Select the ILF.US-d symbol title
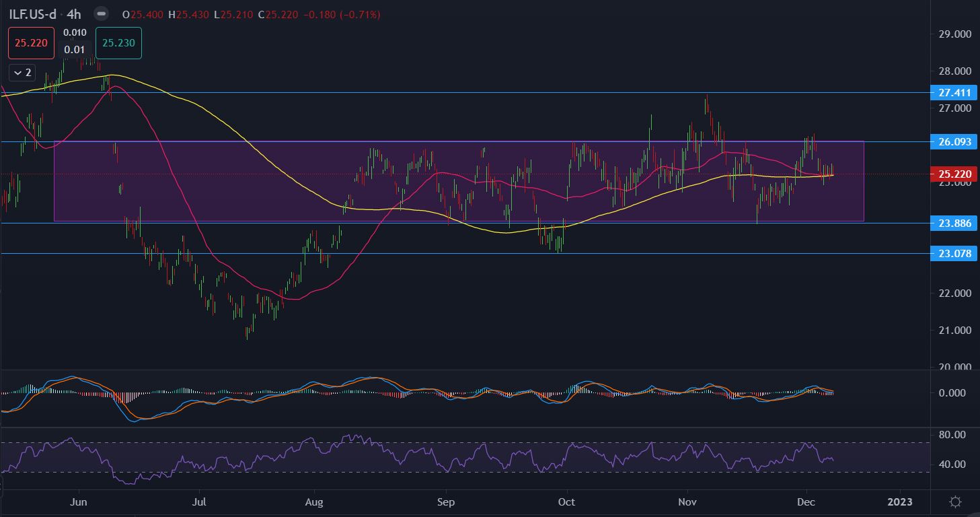The height and width of the screenshot is (517, 980). point(32,13)
